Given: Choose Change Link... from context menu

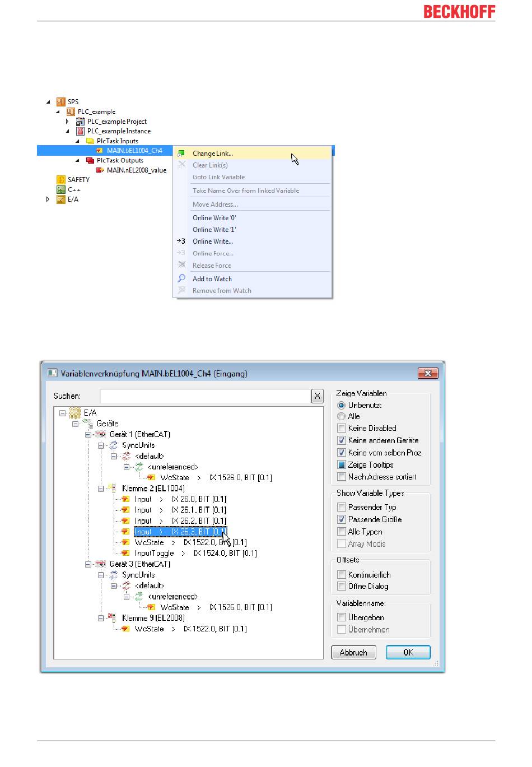Looking at the screenshot, I should (253, 153).
